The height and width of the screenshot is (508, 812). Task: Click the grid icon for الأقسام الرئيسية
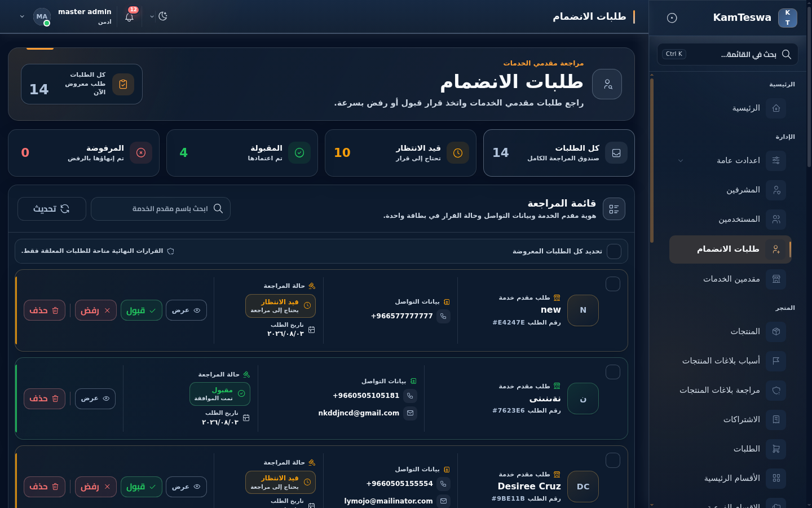[776, 479]
